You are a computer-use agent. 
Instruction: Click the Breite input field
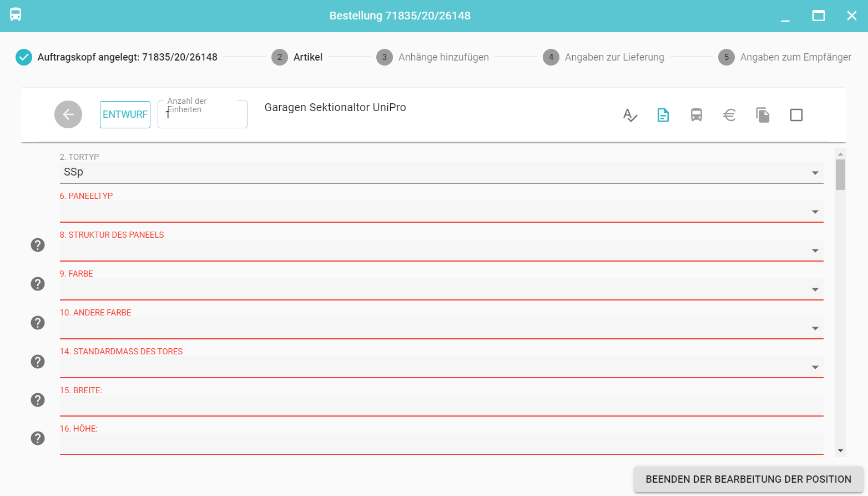[441, 405]
